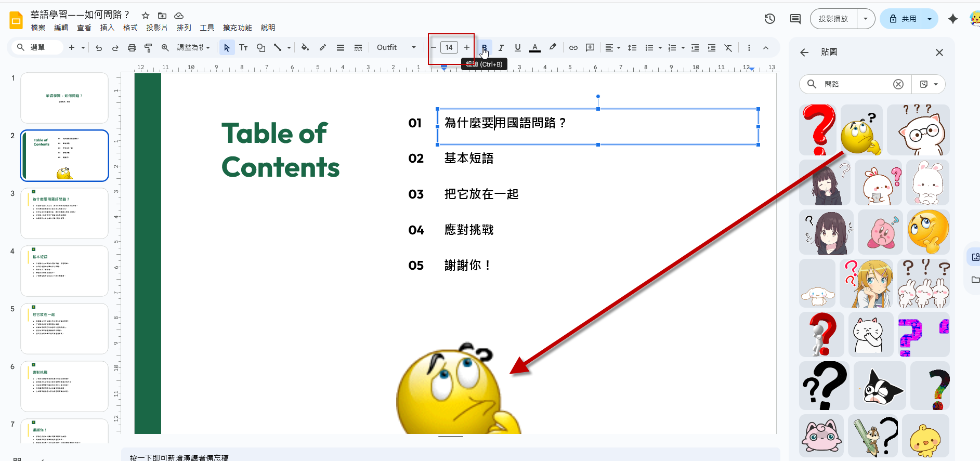Image resolution: width=980 pixels, height=461 pixels.
Task: Open numbered list dropdown arrow
Action: (683, 48)
